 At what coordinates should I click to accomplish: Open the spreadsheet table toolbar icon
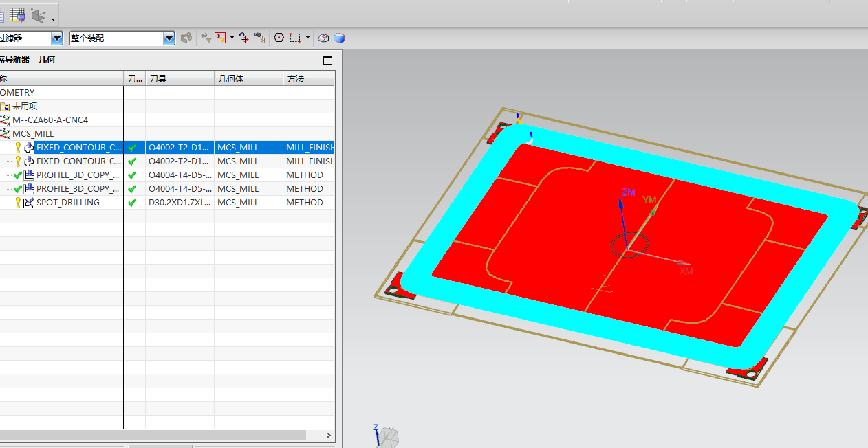(x=17, y=14)
